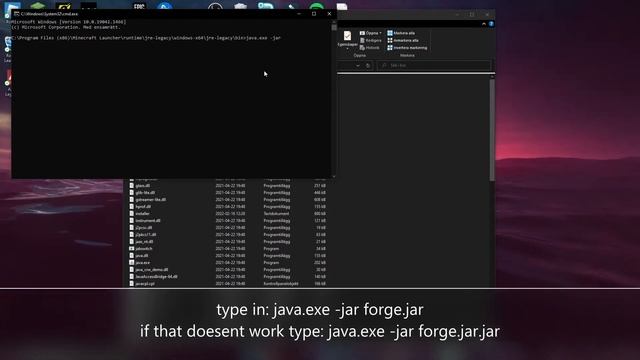Select hprof.dll in the file list
This screenshot has height=360, width=640.
tap(143, 207)
